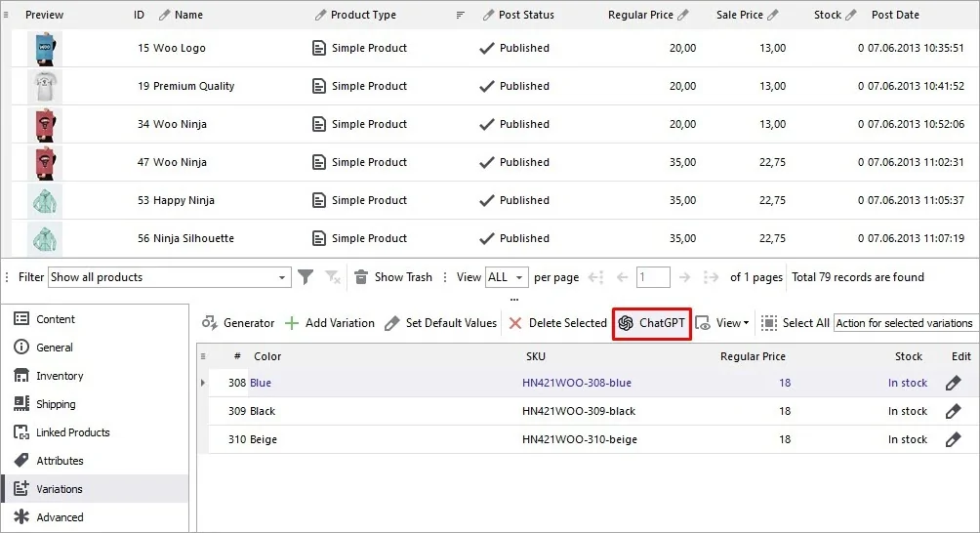Clear filter with crossed funnel icon

coord(333,277)
